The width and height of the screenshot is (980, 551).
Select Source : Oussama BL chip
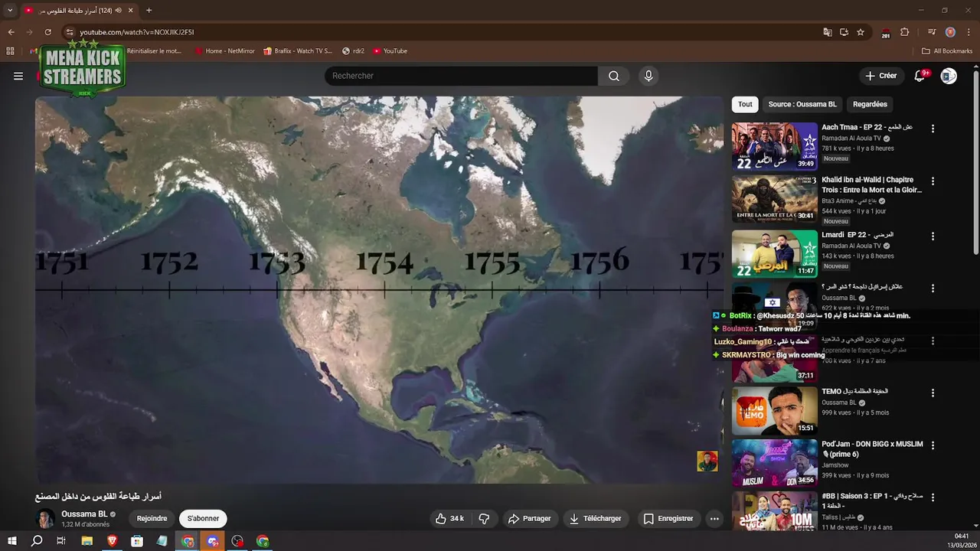coord(802,104)
